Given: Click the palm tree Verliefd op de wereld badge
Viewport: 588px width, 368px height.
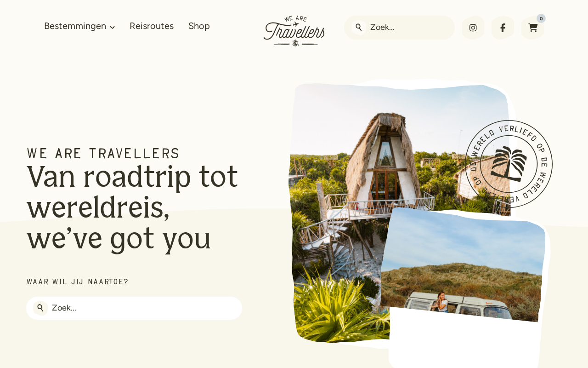Looking at the screenshot, I should pos(509,164).
